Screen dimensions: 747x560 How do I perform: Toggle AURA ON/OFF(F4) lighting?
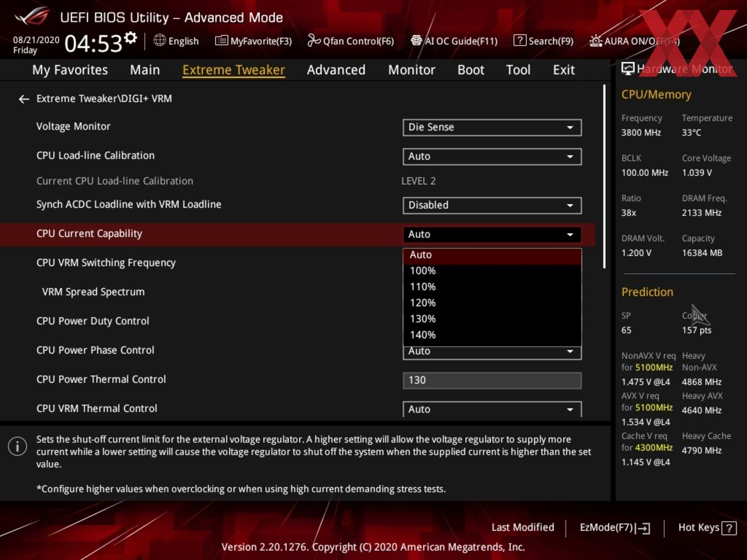pyautogui.click(x=634, y=41)
